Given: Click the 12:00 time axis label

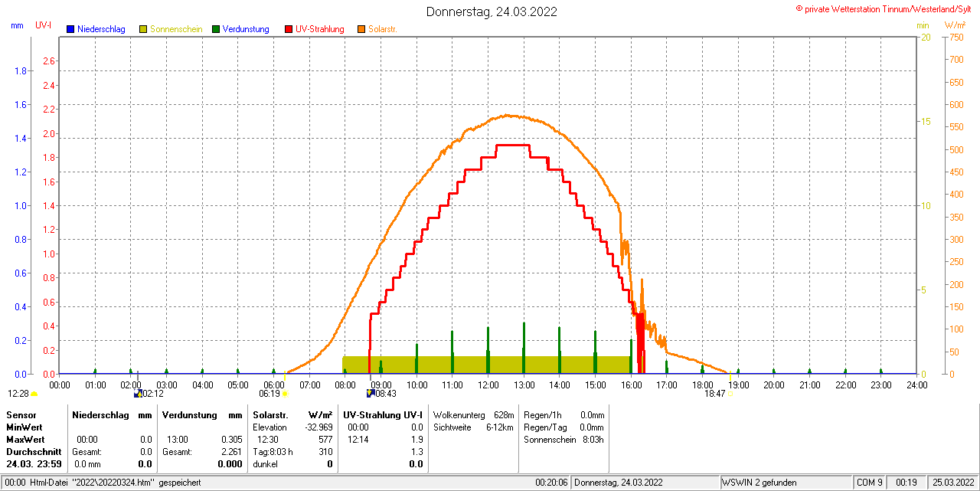Looking at the screenshot, I should (x=488, y=385).
